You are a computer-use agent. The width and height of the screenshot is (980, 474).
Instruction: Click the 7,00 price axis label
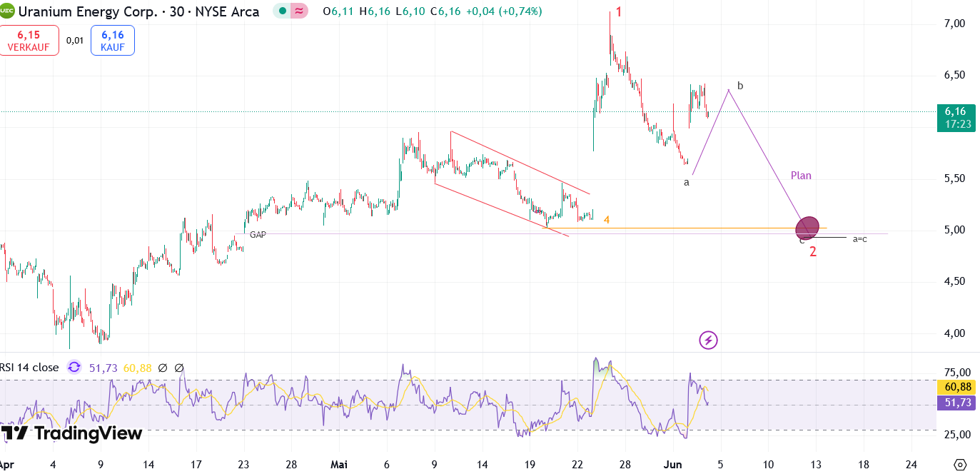tap(954, 24)
